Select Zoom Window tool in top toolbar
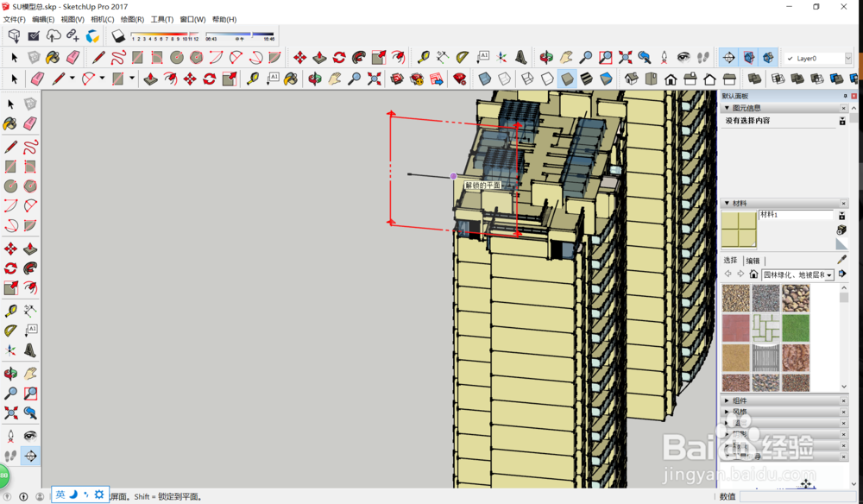 (606, 57)
